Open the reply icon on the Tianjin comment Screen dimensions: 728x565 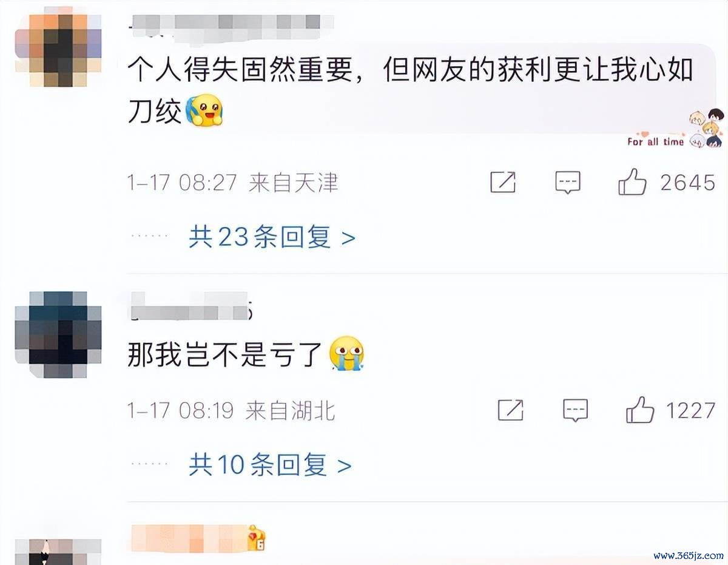tap(568, 183)
